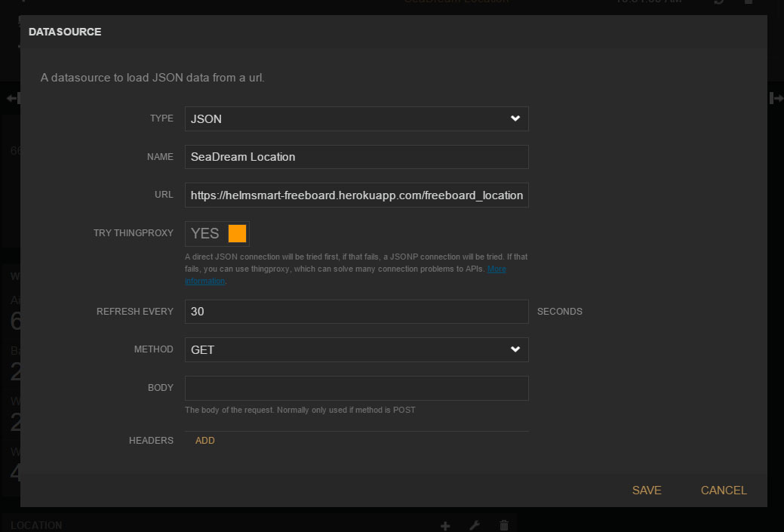784x532 pixels.
Task: Delete the Location pane using trash icon
Action: coord(504,525)
